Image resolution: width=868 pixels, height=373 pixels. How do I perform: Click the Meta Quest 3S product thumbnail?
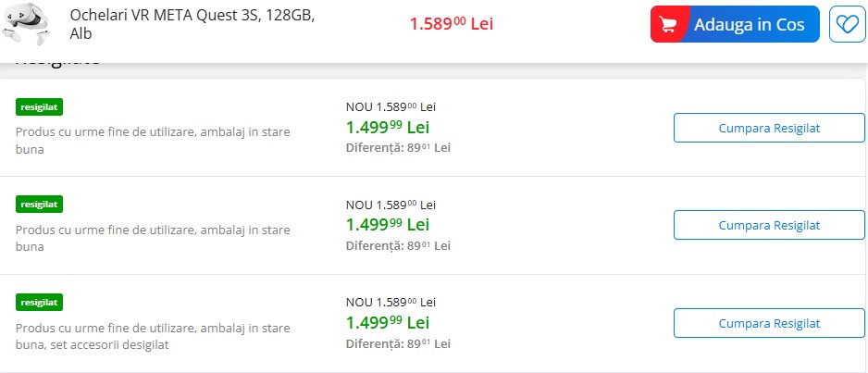coord(28,24)
